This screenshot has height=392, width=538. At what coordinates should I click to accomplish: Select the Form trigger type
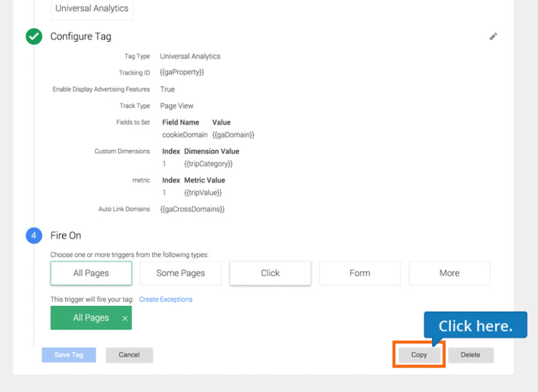click(x=360, y=273)
